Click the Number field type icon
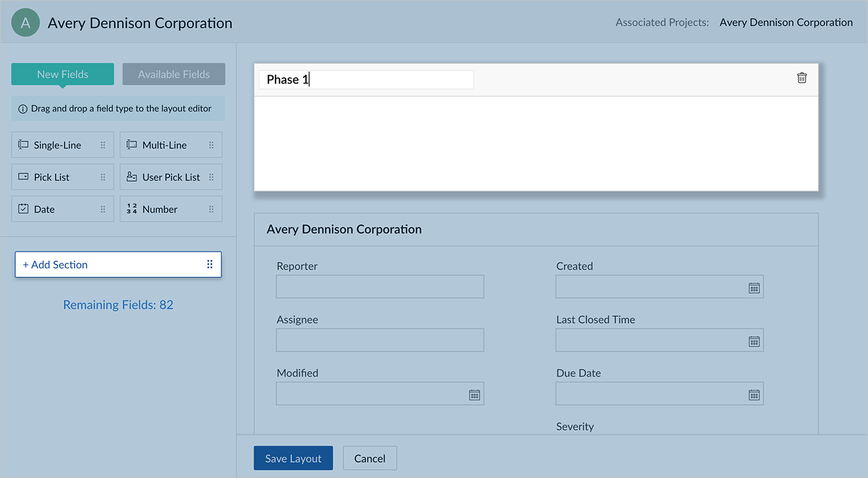Image resolution: width=868 pixels, height=478 pixels. pyautogui.click(x=132, y=209)
